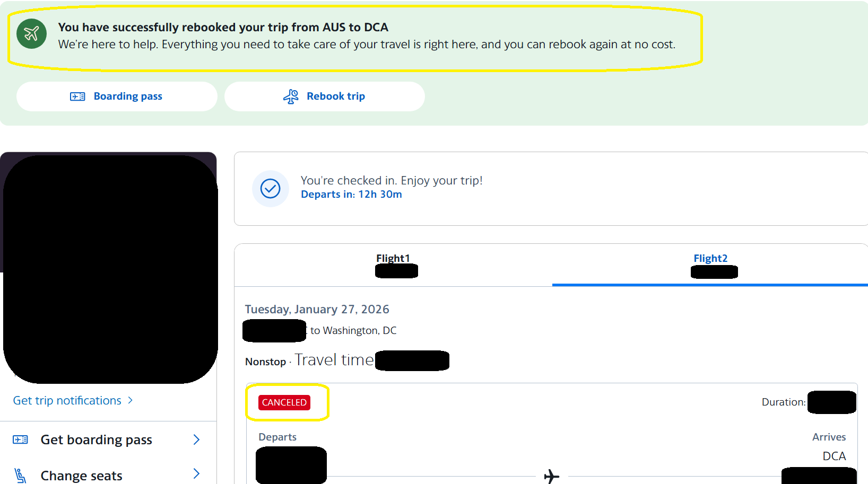The image size is (868, 484).
Task: Expand chevron next to Get trip notifications
Action: pos(130,401)
